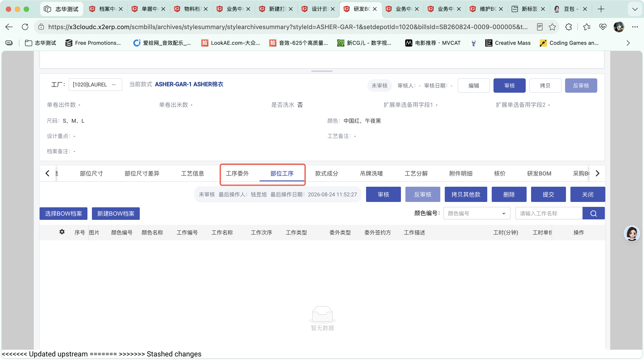This screenshot has height=360, width=644.
Task: Click the 拷贝其他款 button
Action: [466, 194]
